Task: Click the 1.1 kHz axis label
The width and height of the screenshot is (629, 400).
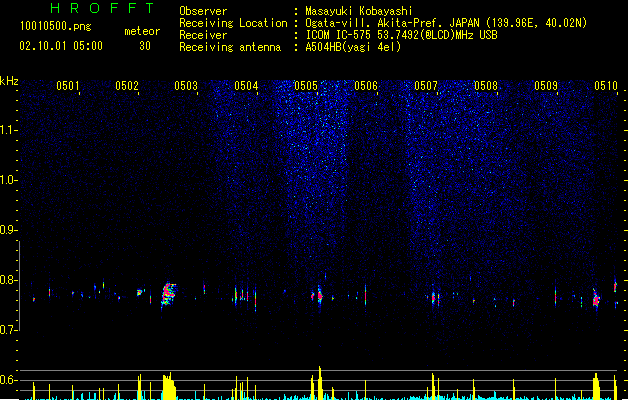Action: (8, 130)
